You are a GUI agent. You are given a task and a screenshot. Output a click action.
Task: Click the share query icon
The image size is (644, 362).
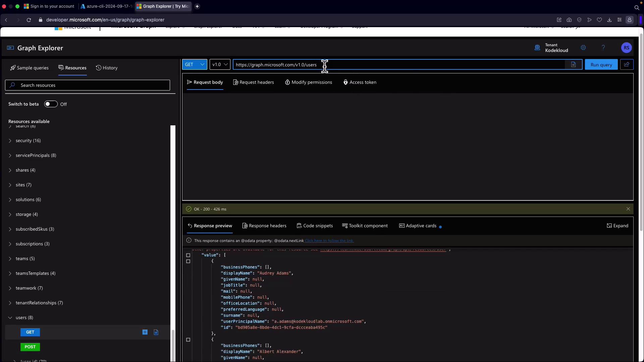click(627, 65)
